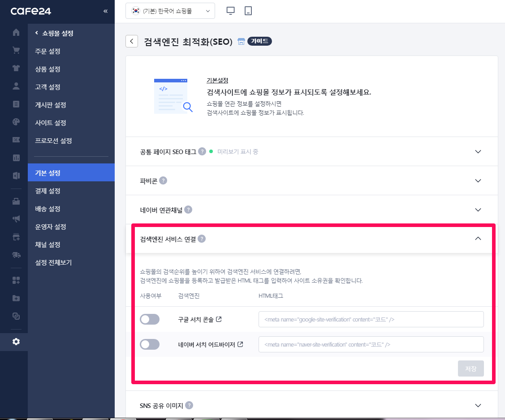Screen dimensions: 505x420
Task: Expand the SNS 공유 이미지 section
Action: 478,406
